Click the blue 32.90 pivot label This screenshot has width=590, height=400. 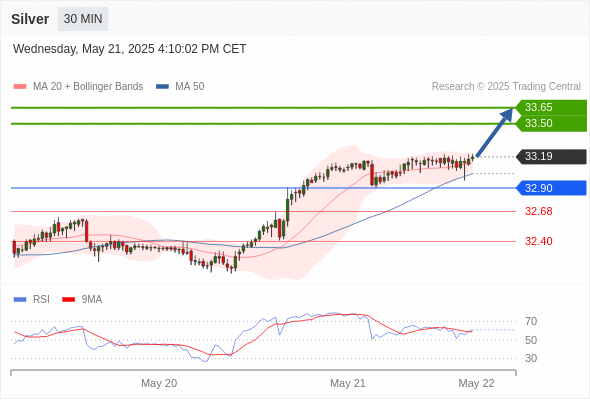pos(551,188)
